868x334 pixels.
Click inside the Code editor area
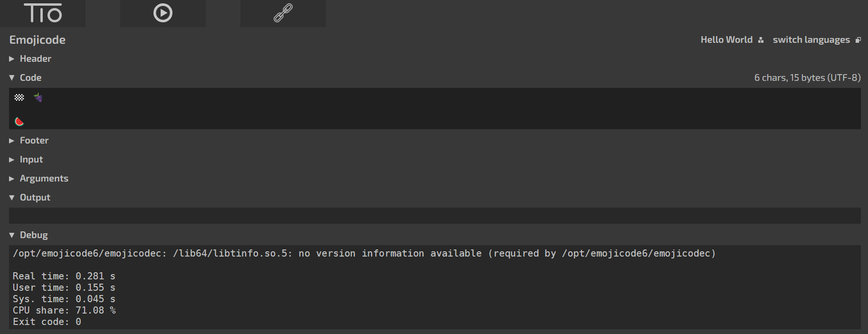435,108
